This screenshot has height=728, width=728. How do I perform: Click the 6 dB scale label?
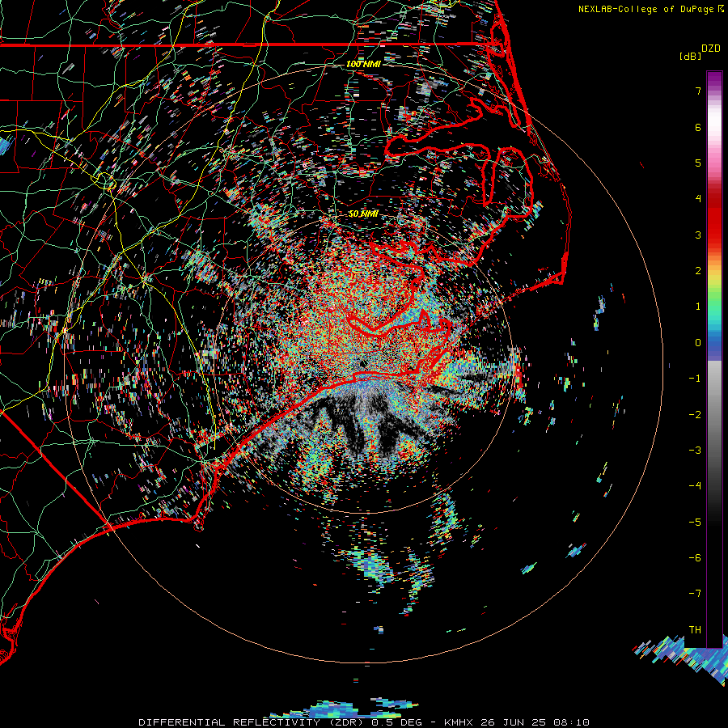698,127
